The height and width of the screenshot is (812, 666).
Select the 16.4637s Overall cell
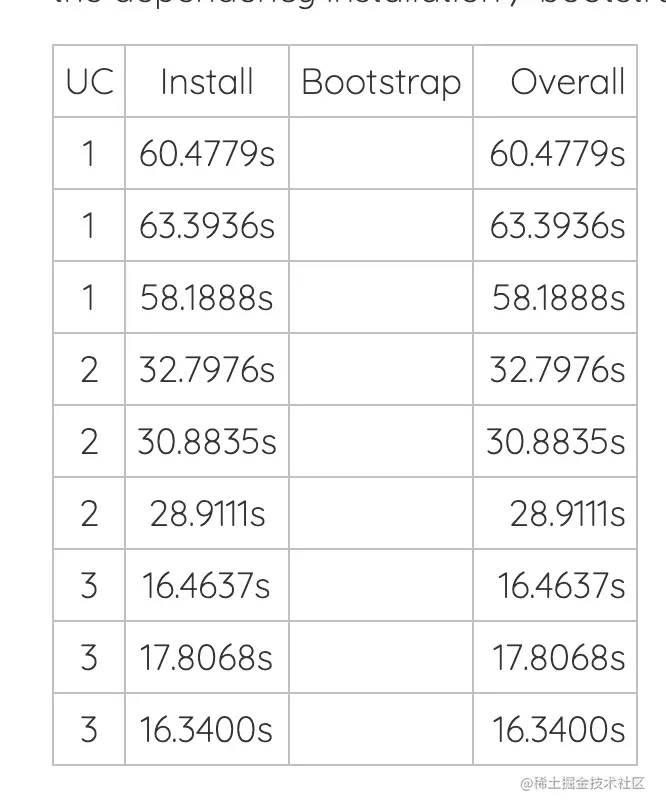click(555, 585)
